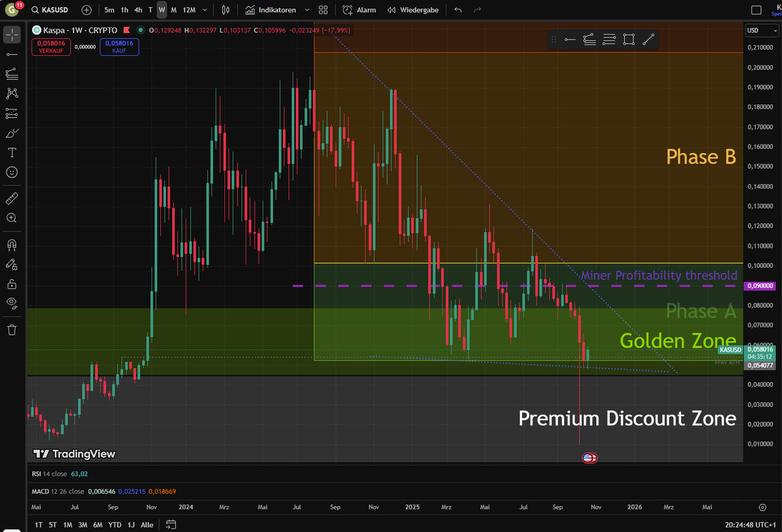The height and width of the screenshot is (532, 782).
Task: Set range to 5T
Action: 53,524
